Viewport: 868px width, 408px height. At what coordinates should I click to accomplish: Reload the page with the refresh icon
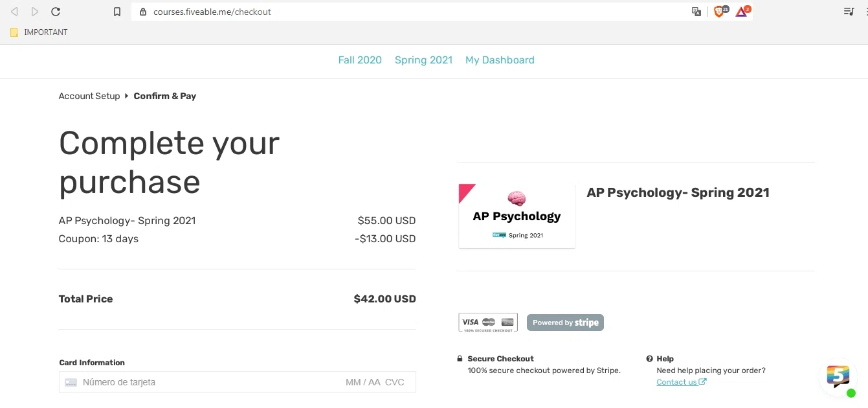(56, 12)
